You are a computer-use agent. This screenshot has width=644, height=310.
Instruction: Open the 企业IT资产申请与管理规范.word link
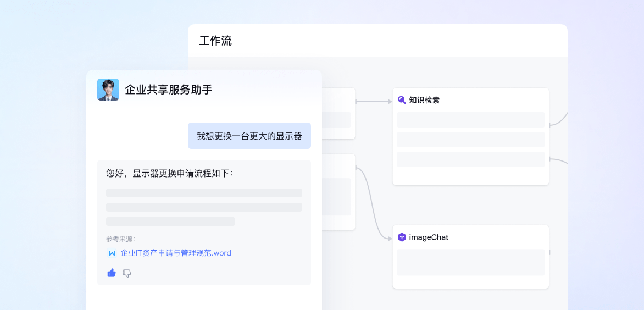coord(175,253)
